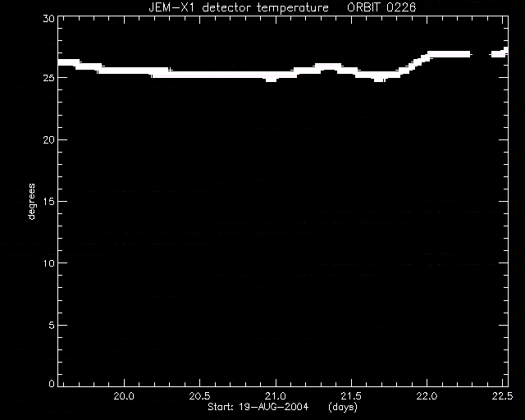Click the y-axis tick label 5
Viewport: 525px width, 420px height.
52,325
